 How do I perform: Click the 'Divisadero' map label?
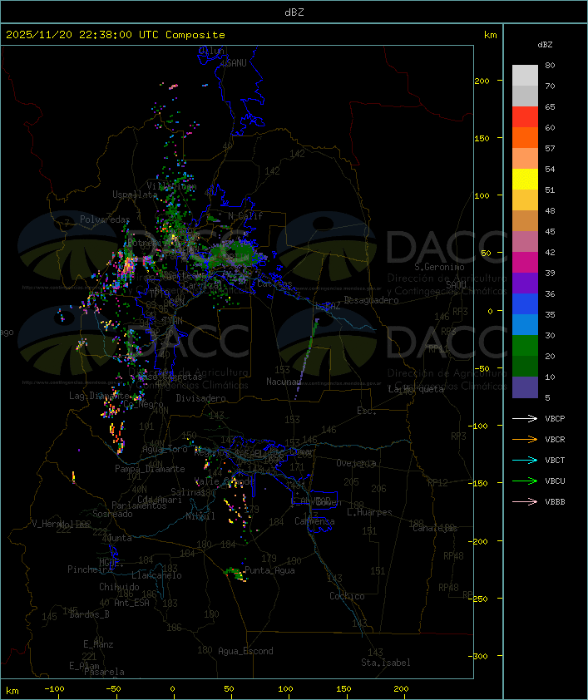[x=200, y=398]
